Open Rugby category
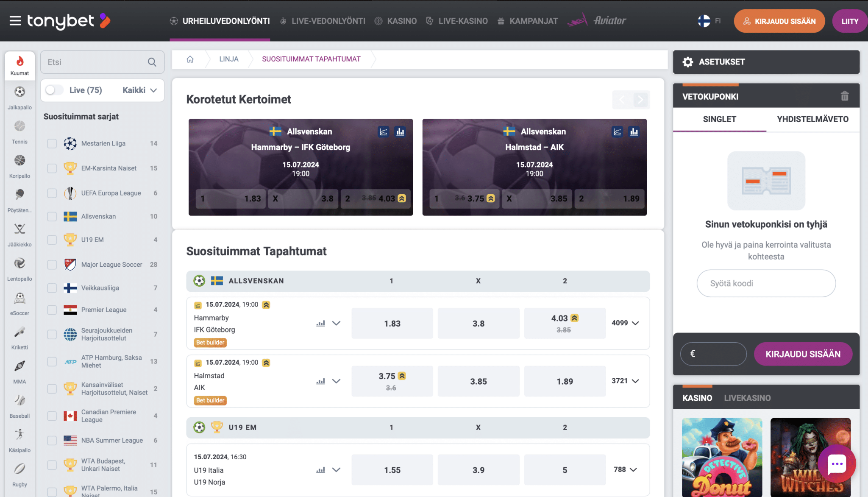The image size is (868, 497). coord(19,476)
